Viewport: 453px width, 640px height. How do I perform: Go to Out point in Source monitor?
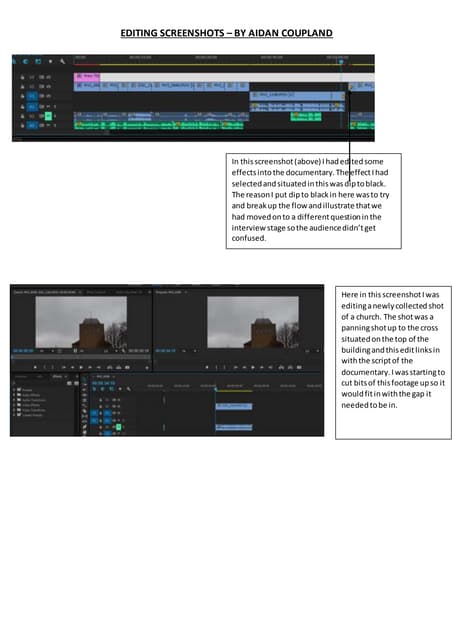99,367
